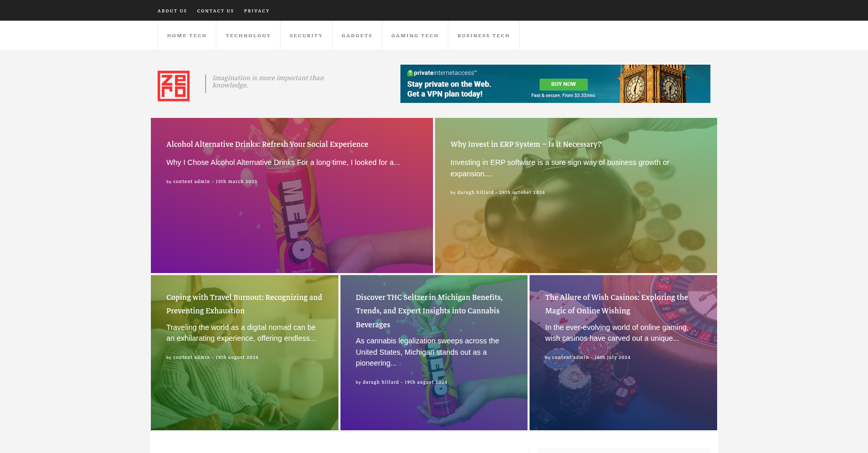Click the red Zero site logo
The height and width of the screenshot is (453, 868).
pyautogui.click(x=174, y=86)
